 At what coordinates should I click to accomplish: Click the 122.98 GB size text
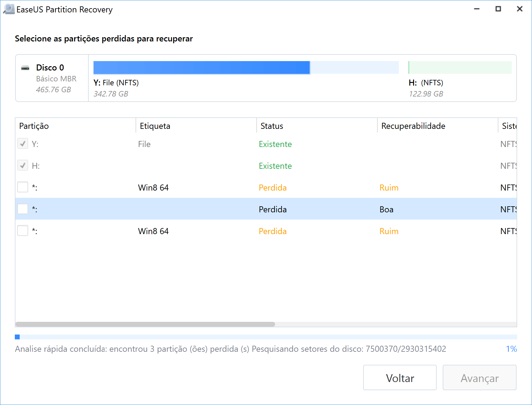tap(426, 94)
